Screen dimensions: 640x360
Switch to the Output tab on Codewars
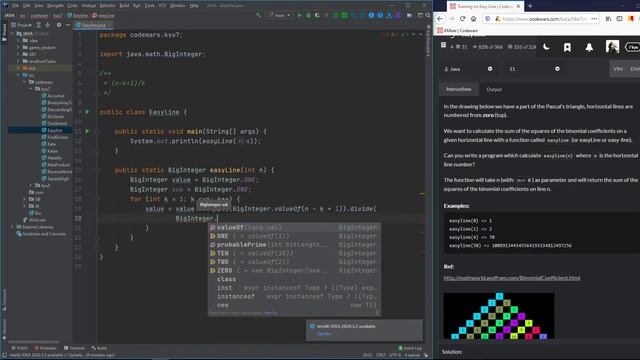pos(494,89)
